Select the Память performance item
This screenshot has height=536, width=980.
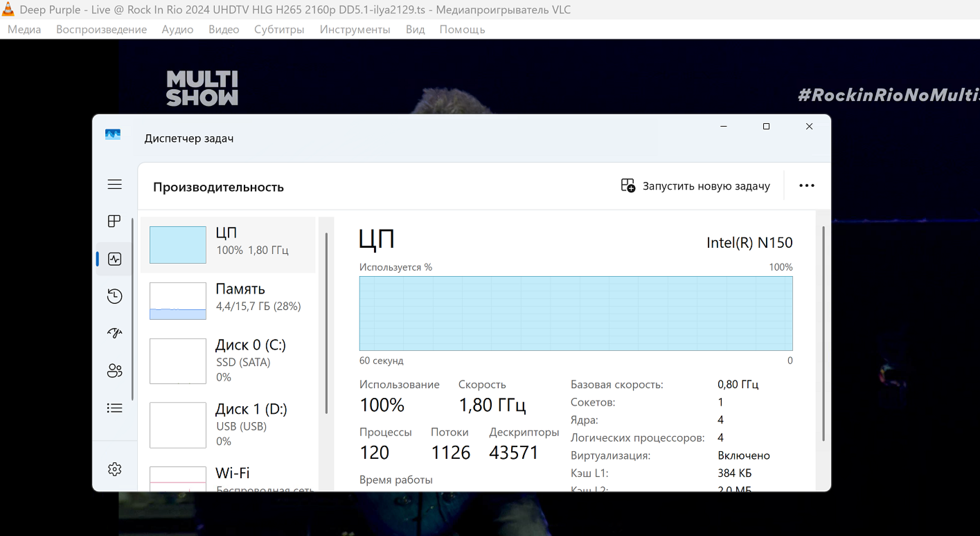(228, 301)
